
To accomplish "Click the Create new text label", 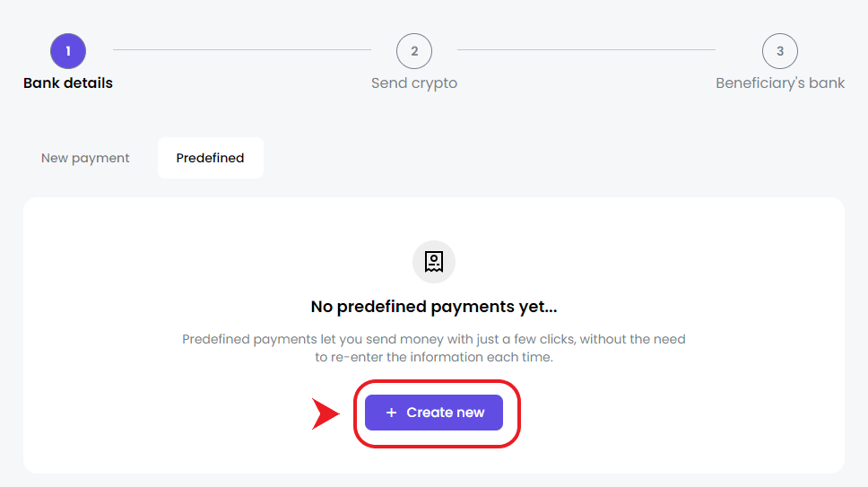I will click(446, 413).
